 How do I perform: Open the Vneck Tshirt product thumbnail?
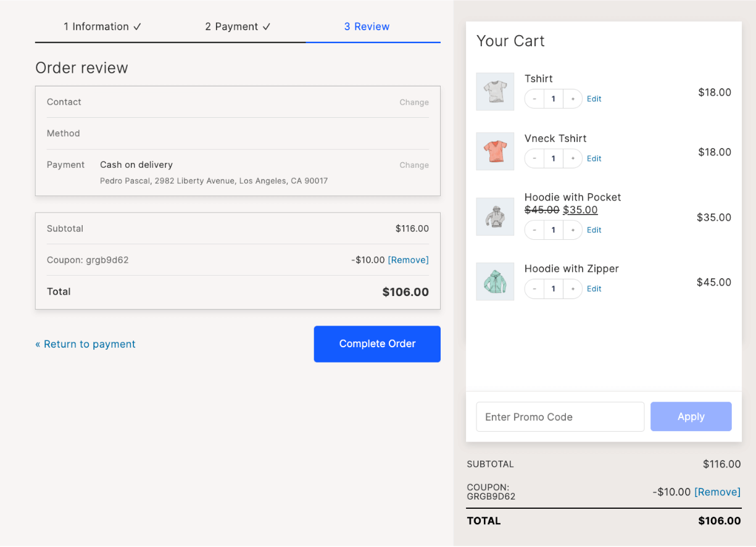(495, 151)
